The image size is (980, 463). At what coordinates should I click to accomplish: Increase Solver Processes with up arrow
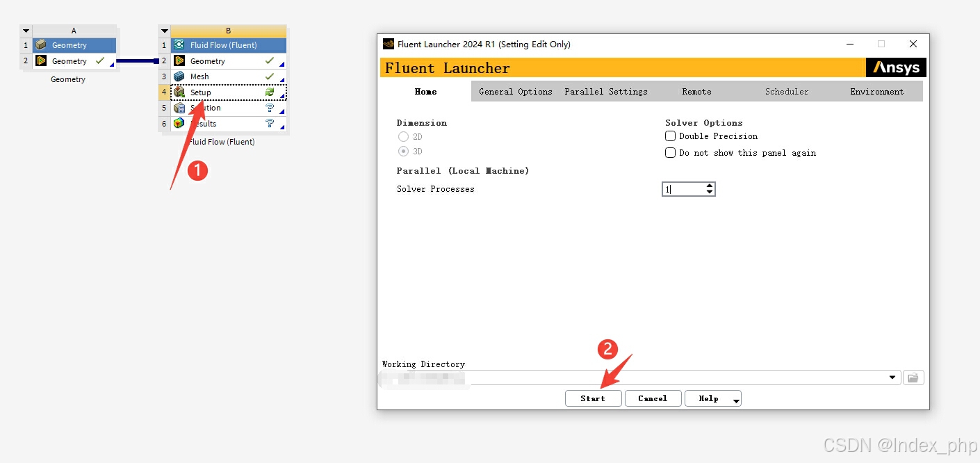pyautogui.click(x=709, y=186)
